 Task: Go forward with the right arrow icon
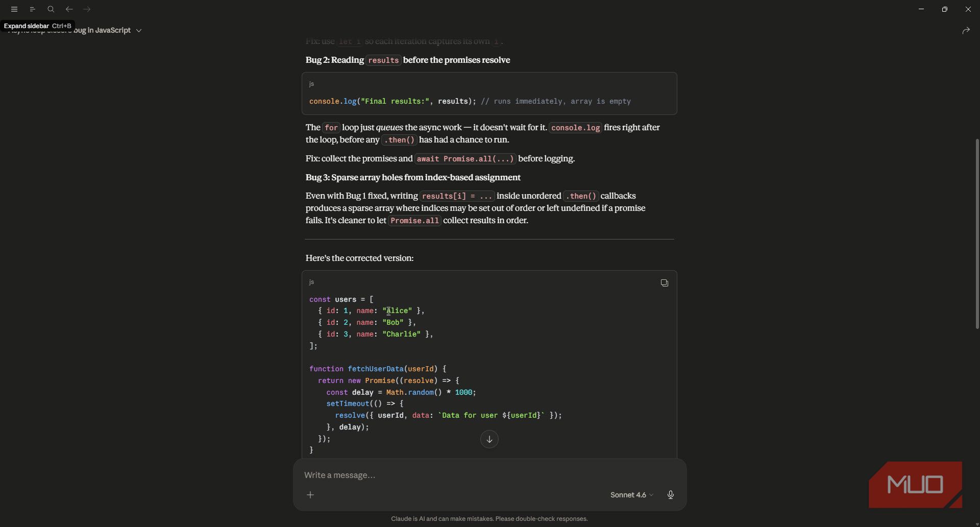click(x=87, y=9)
